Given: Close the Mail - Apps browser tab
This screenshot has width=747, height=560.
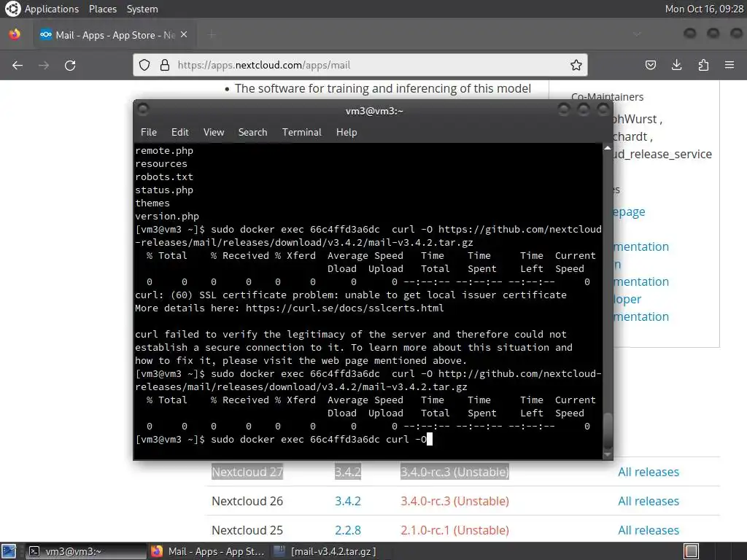Looking at the screenshot, I should tap(184, 35).
